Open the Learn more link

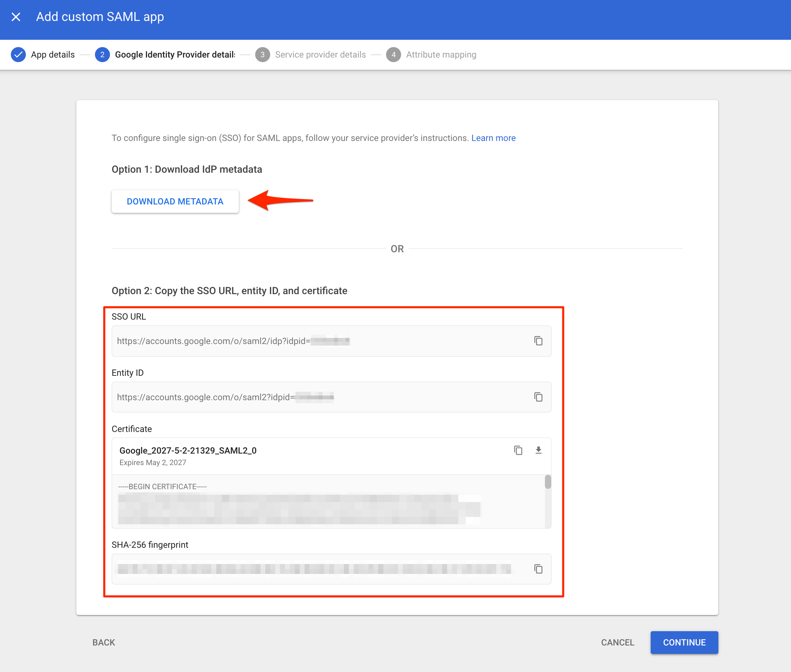[x=493, y=138]
